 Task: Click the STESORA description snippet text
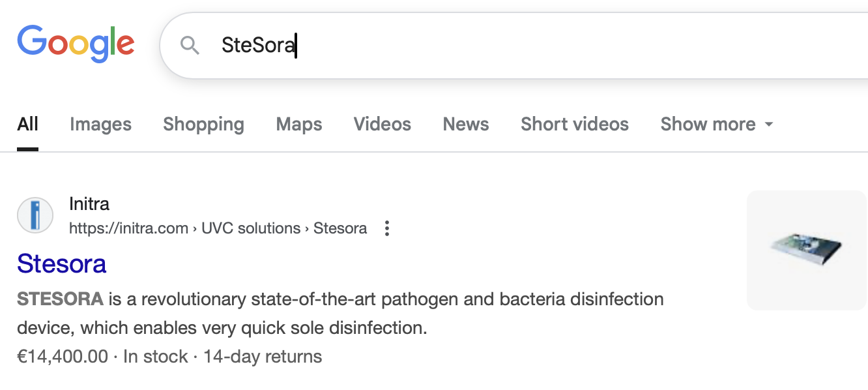[x=340, y=313]
